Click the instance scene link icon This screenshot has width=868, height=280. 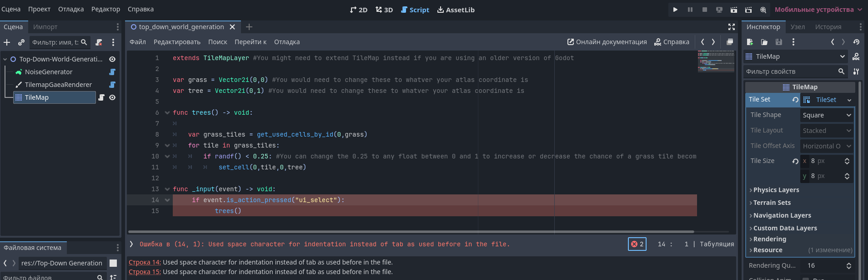click(x=21, y=42)
